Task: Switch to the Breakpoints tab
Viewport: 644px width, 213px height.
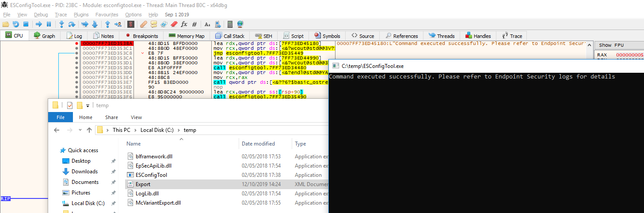Action: (141, 36)
